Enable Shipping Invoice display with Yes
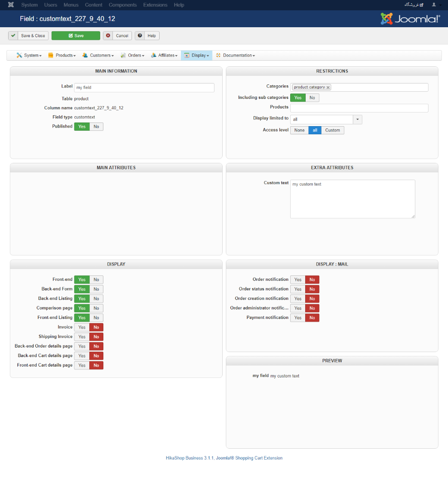This screenshot has width=448, height=490. click(x=82, y=337)
